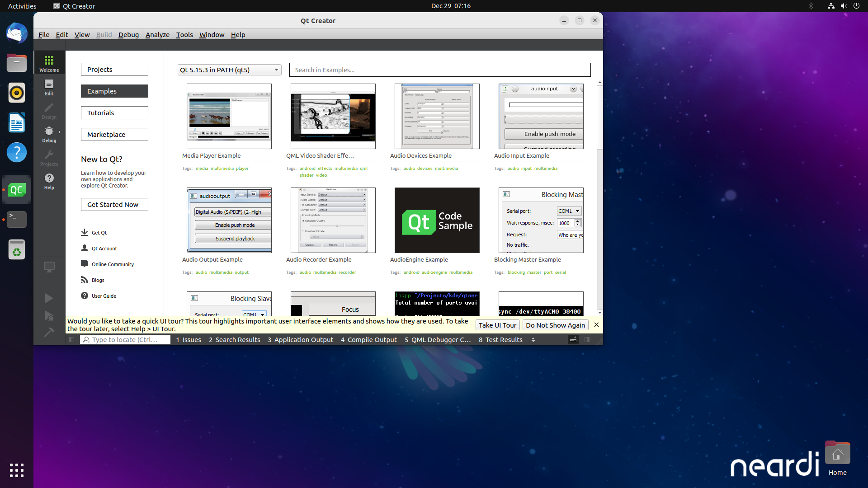
Task: Click Take UI Tour button
Action: click(497, 325)
